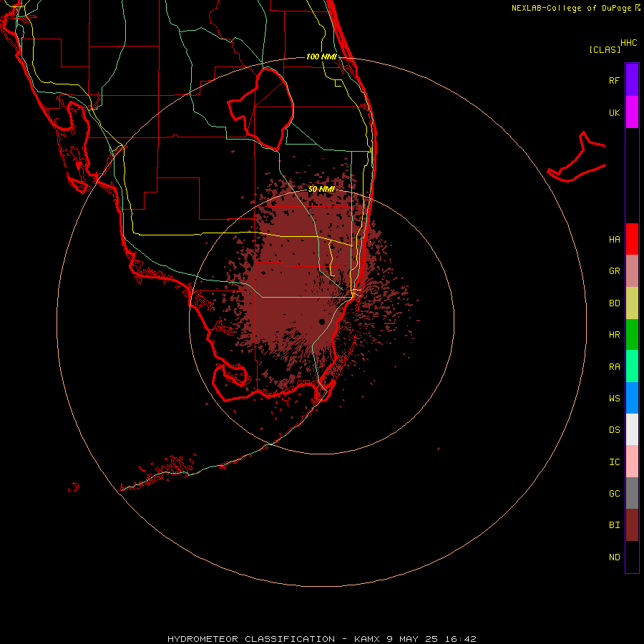Click the WS legend label
The image size is (644, 644).
(615, 399)
